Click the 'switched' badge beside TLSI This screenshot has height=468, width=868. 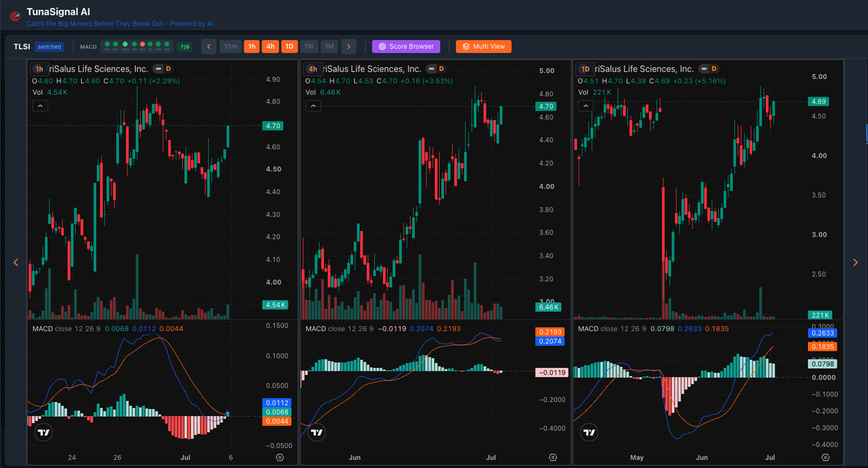49,46
